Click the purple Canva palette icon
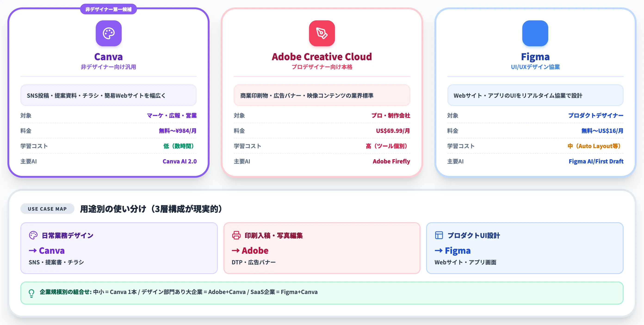Screen dimensions: 644x325 pyautogui.click(x=108, y=33)
